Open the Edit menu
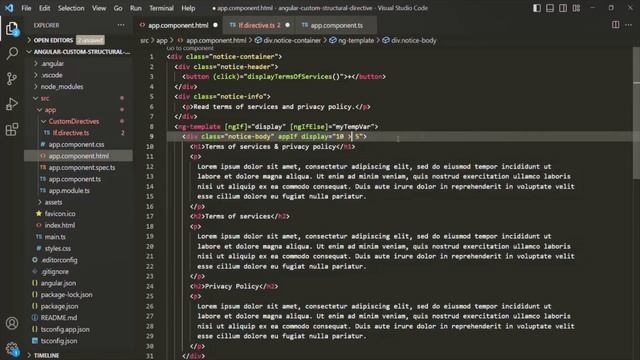This screenshot has height=360, width=640. tap(44, 8)
